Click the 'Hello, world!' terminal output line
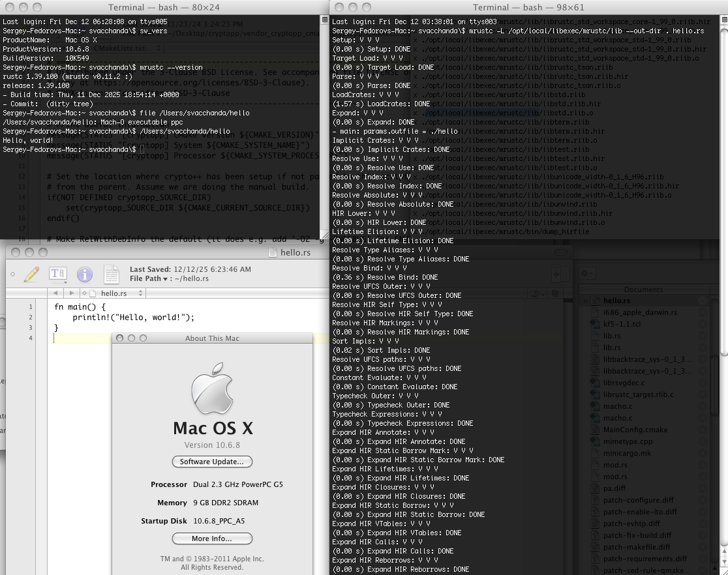The image size is (728, 575). (x=28, y=140)
